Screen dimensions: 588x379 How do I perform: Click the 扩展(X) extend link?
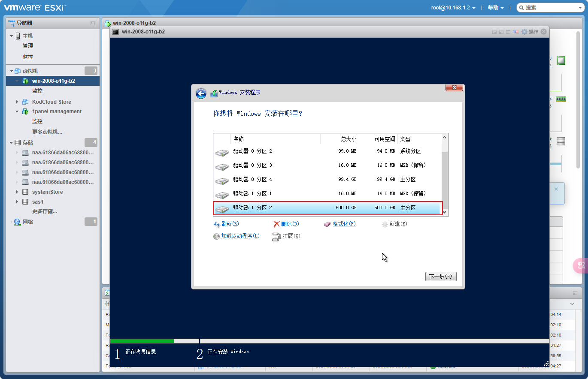pos(286,236)
